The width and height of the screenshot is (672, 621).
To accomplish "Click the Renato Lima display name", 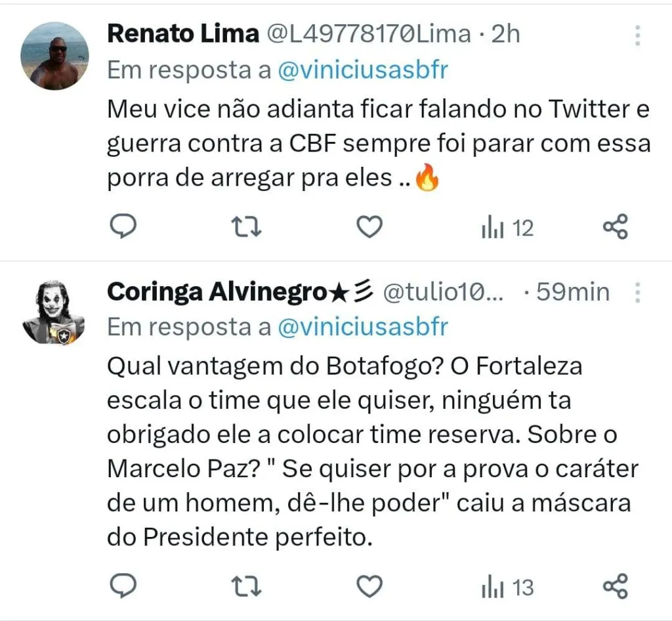I will tap(182, 34).
